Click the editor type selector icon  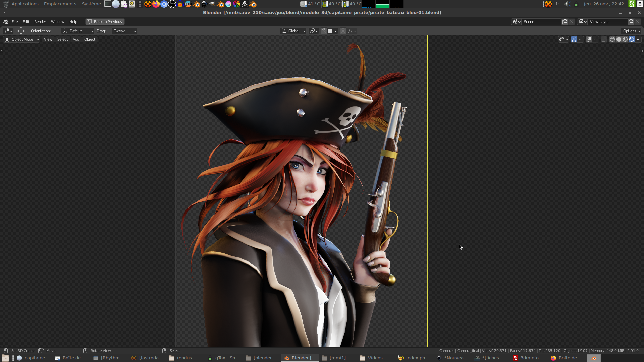pyautogui.click(x=8, y=31)
